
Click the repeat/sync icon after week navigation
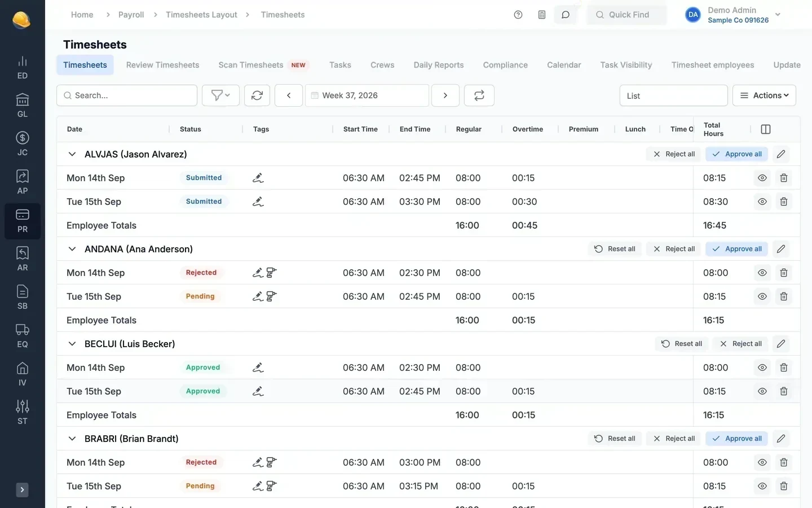(x=479, y=95)
